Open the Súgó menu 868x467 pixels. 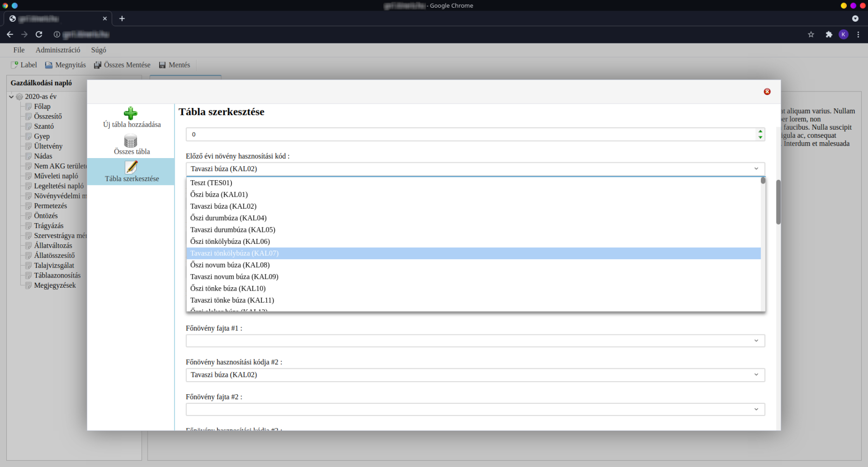[x=98, y=50]
